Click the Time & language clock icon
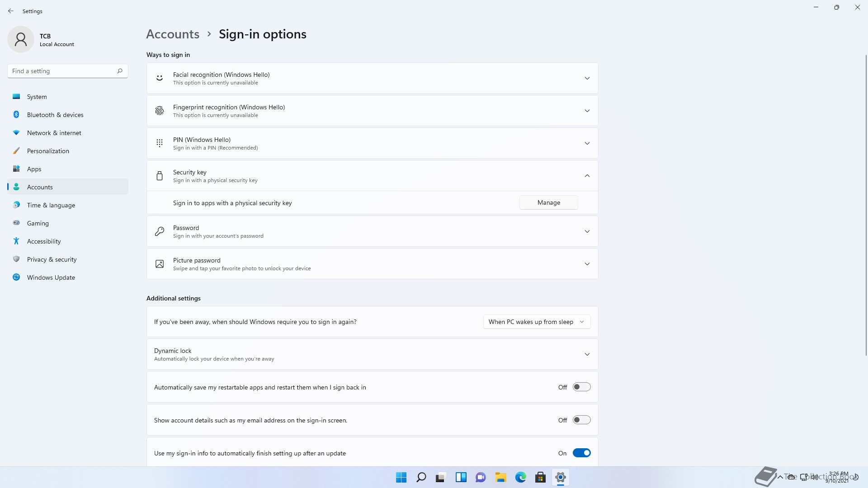The image size is (868, 488). [16, 205]
